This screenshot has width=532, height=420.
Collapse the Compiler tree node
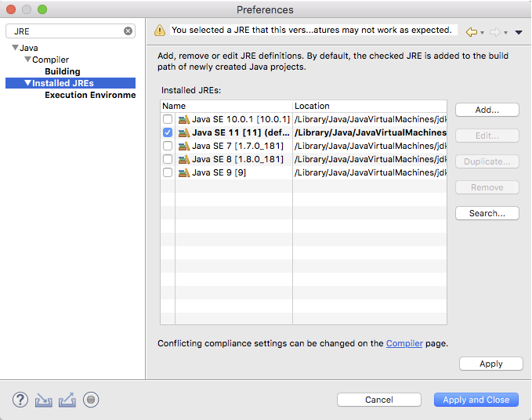click(28, 60)
